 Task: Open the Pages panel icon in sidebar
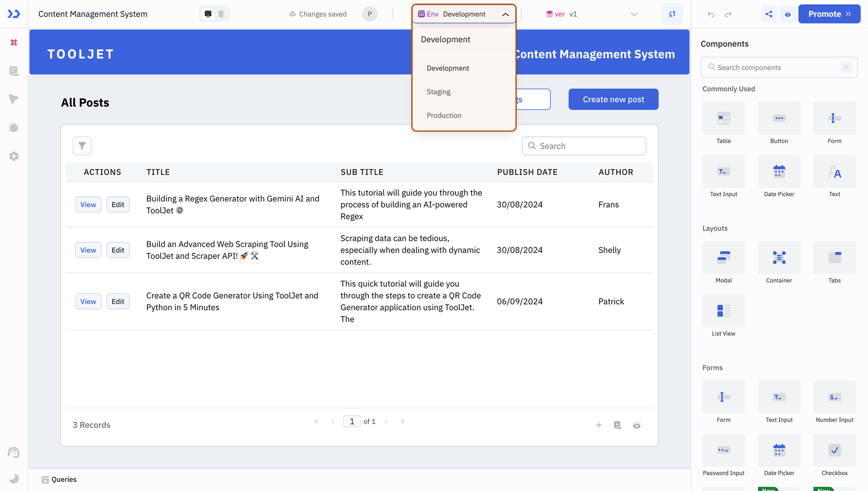(x=14, y=71)
